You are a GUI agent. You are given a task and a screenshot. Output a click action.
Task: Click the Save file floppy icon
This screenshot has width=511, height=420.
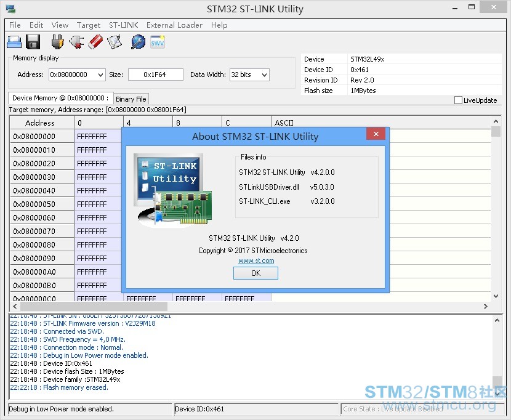pyautogui.click(x=33, y=42)
